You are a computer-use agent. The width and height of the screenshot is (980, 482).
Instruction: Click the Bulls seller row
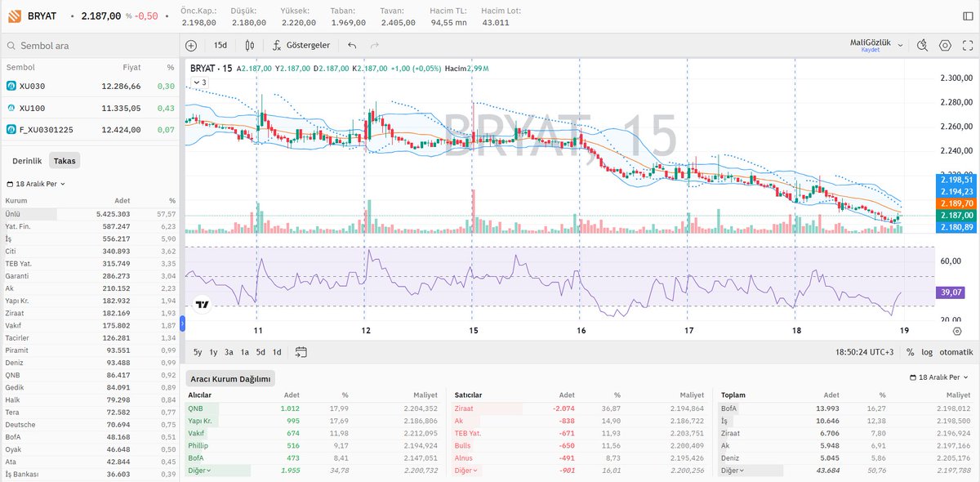coord(579,445)
